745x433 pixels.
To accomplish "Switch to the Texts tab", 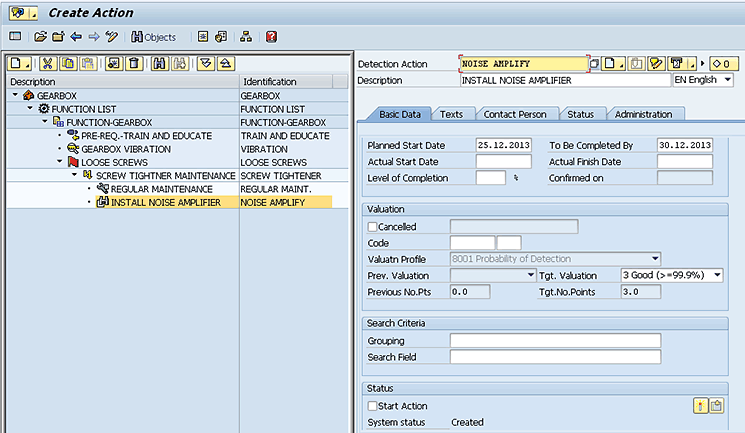I will coord(451,115).
